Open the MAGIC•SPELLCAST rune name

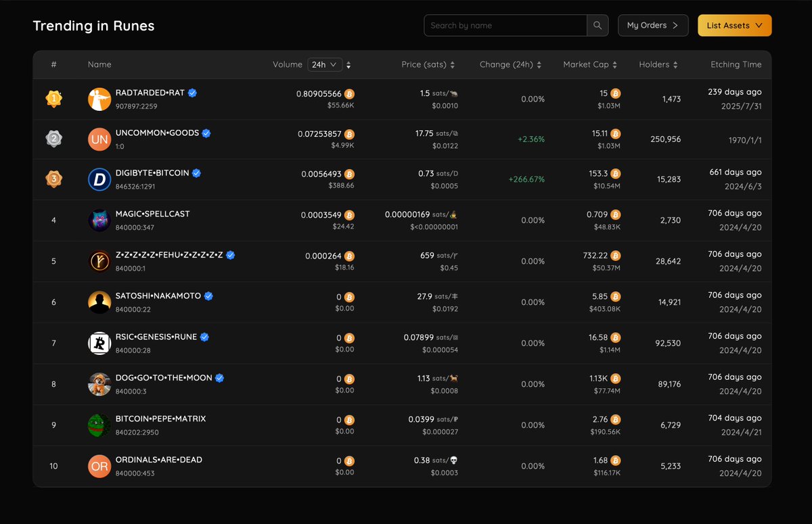[x=153, y=214]
